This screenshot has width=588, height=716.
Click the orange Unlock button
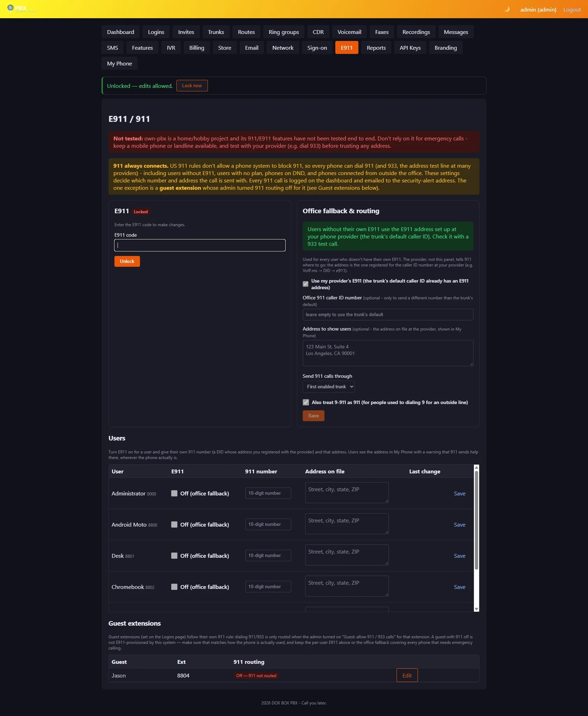coord(127,262)
